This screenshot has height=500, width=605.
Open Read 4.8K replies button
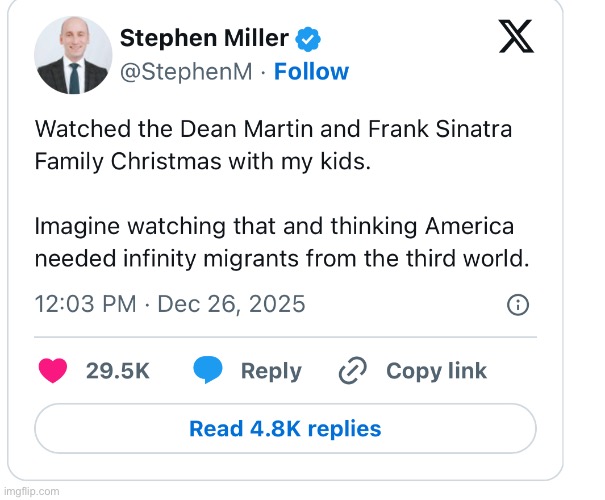(285, 429)
